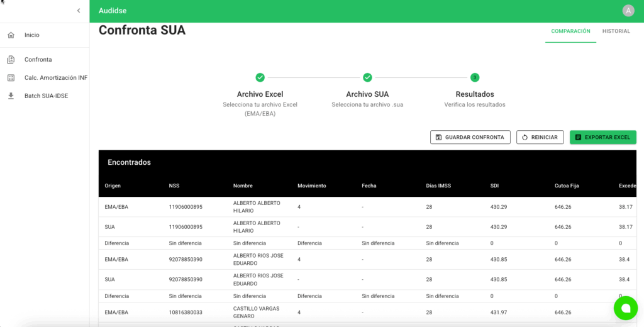Click NSS 92078850390 in the EMA/EBA row
The image size is (644, 327).
[186, 260]
